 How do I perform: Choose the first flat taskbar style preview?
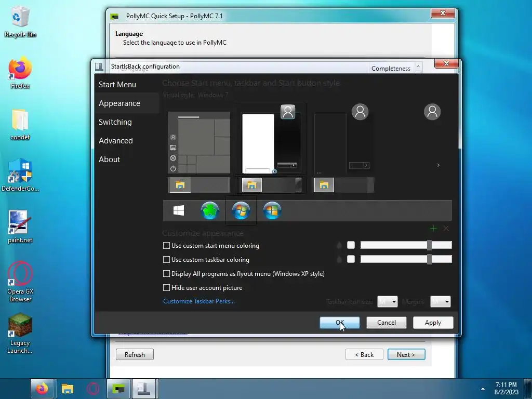pyautogui.click(x=199, y=185)
